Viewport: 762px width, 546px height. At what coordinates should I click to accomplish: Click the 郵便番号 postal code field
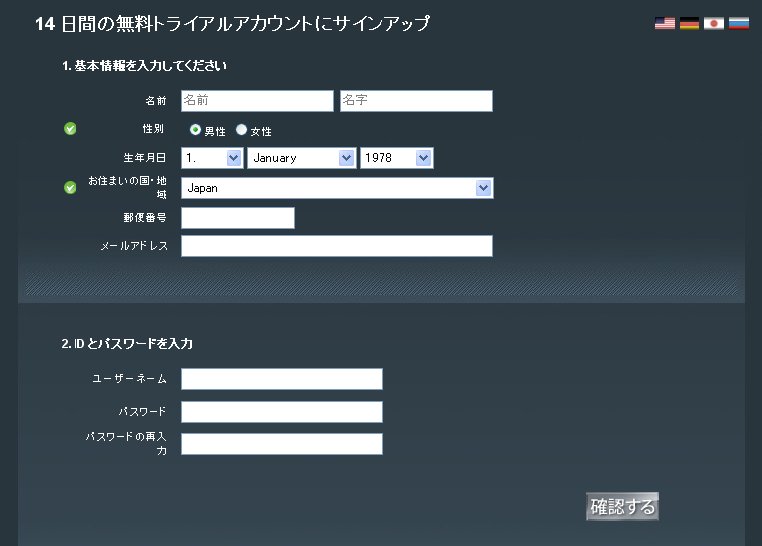click(x=238, y=218)
